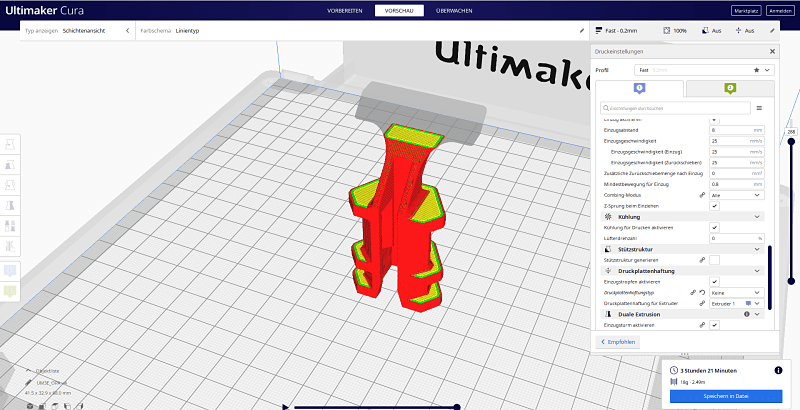The width and height of the screenshot is (800, 410).
Task: Click the Einzugsabstand value field
Action: coord(737,130)
